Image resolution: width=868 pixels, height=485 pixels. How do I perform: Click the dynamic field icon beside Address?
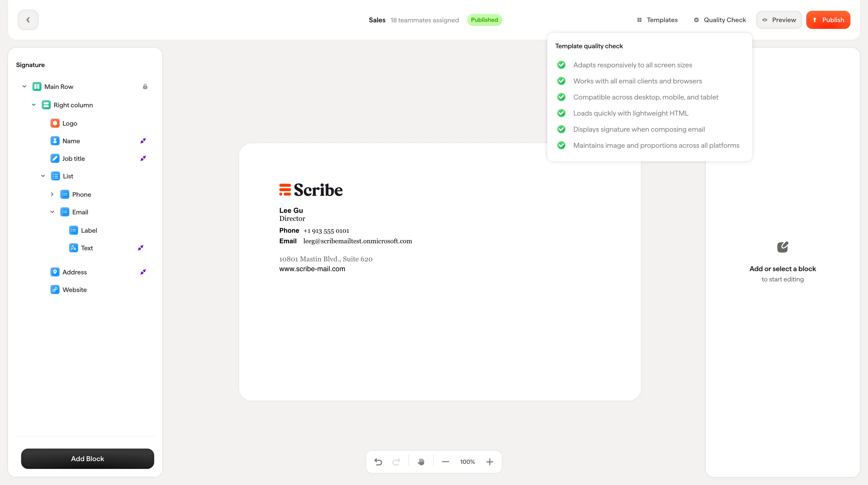pyautogui.click(x=143, y=272)
